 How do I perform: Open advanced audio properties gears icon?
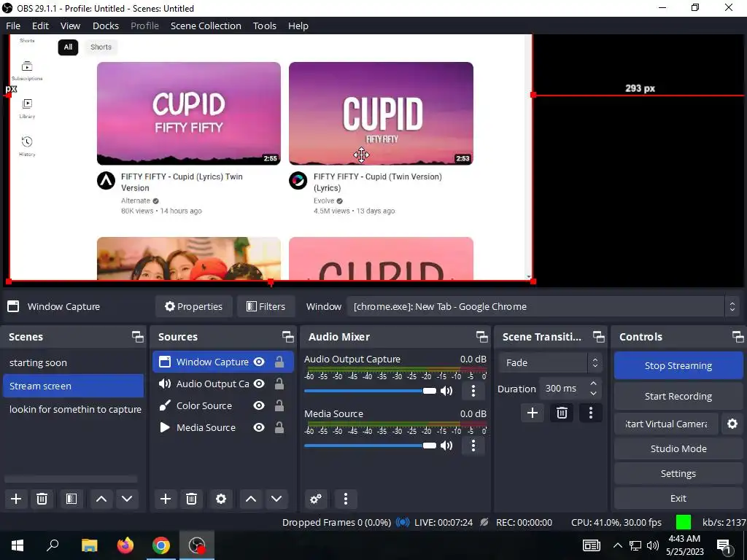pos(315,499)
